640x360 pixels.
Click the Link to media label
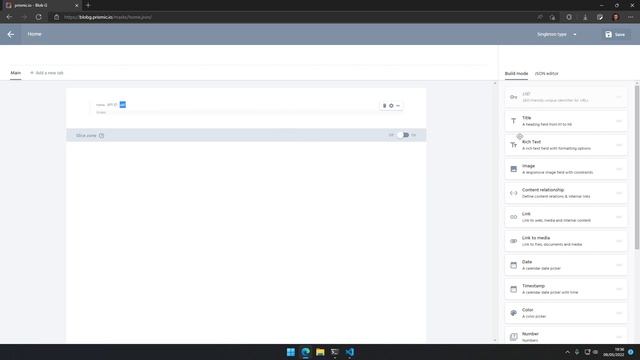click(x=536, y=238)
